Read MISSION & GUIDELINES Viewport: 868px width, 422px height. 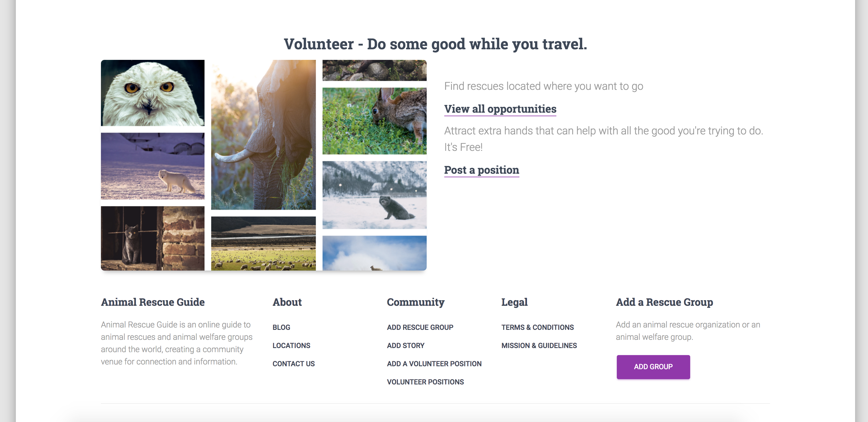coord(539,345)
